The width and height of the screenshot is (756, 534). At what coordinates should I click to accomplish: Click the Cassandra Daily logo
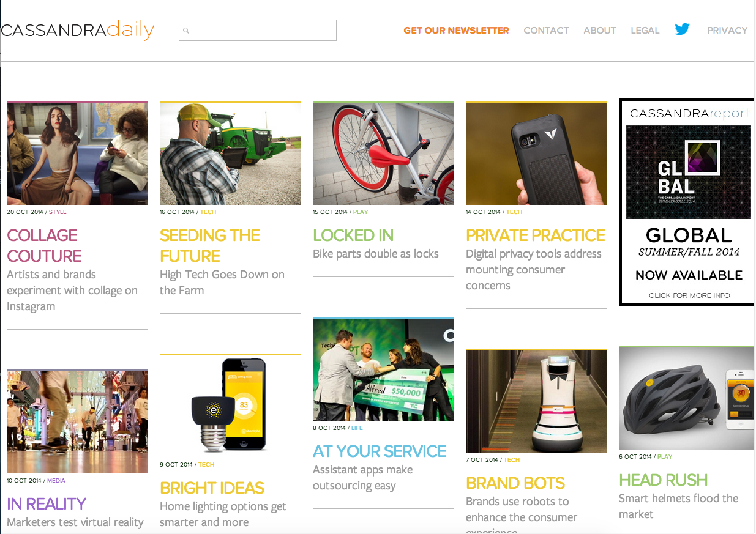[77, 30]
